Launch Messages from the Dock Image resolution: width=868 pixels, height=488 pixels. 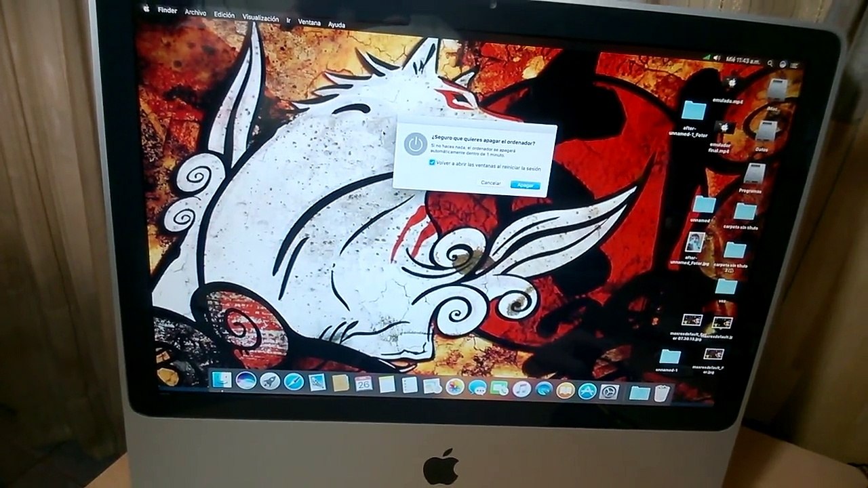point(477,388)
